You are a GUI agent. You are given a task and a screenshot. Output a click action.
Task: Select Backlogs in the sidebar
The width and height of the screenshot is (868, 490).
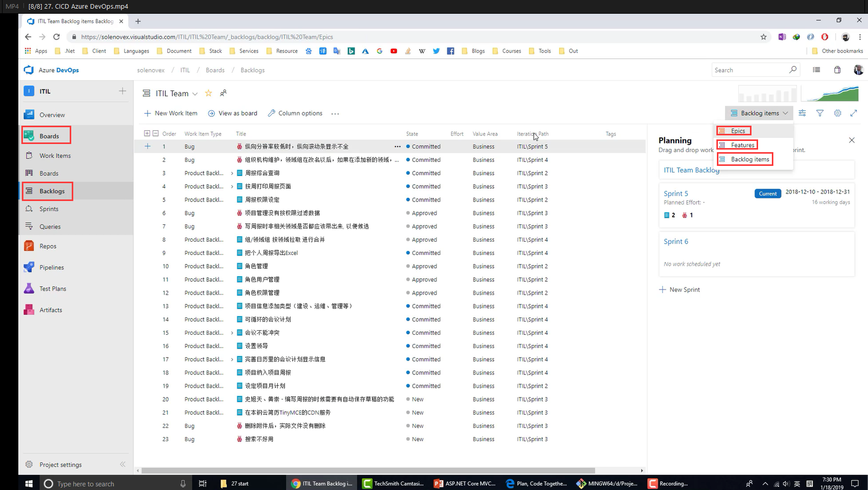[52, 191]
